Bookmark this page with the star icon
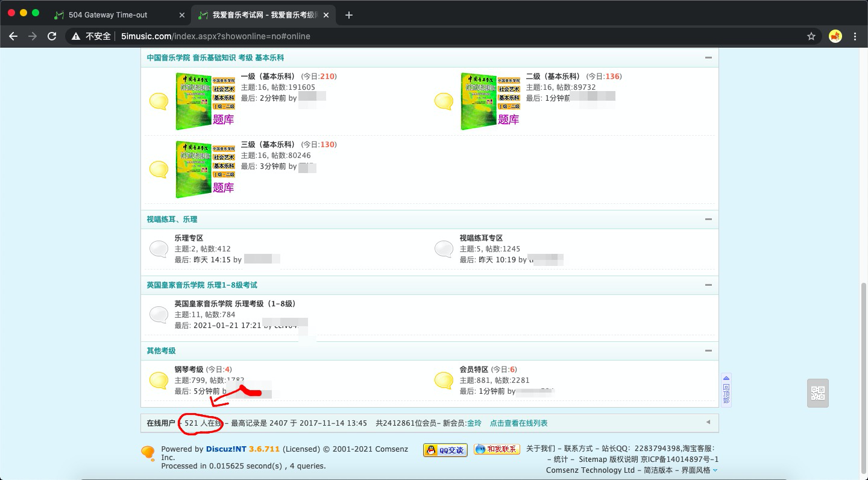 click(x=811, y=36)
